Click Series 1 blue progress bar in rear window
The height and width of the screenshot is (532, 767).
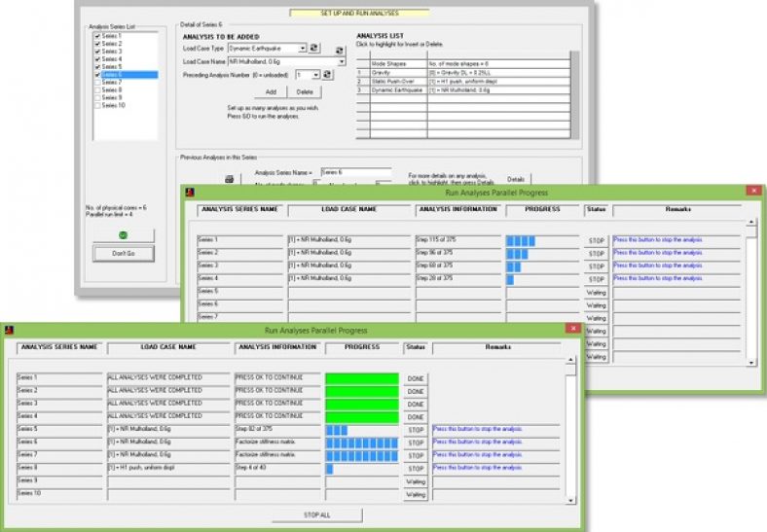521,240
